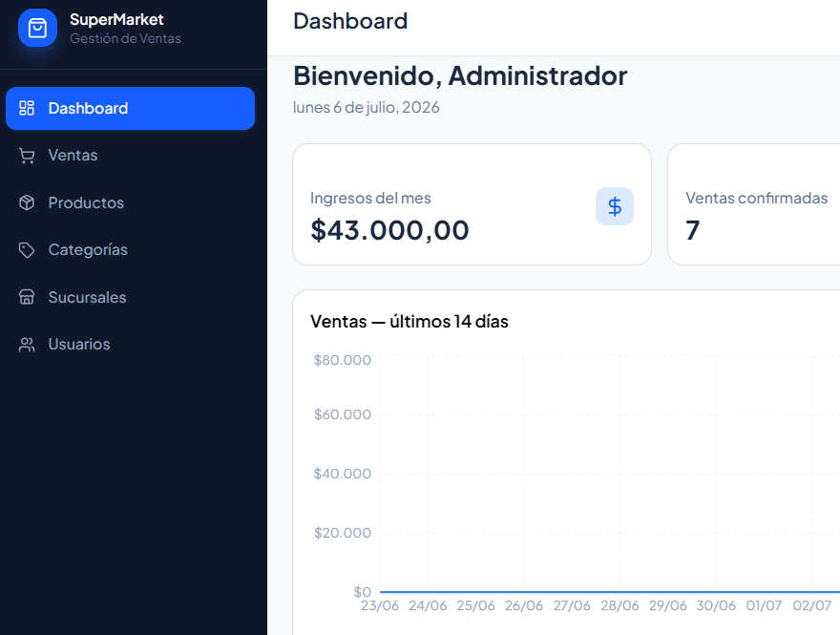The width and height of the screenshot is (840, 635).
Task: Click the 01/07 date on chart axis
Action: 764,605
